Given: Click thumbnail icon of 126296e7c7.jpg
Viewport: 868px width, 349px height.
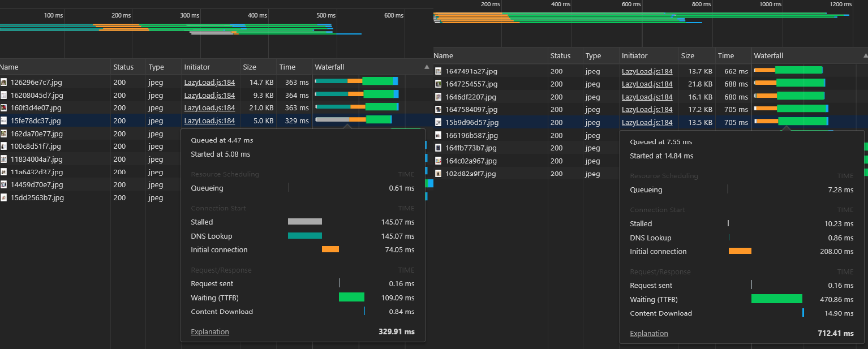Looking at the screenshot, I should (x=4, y=82).
